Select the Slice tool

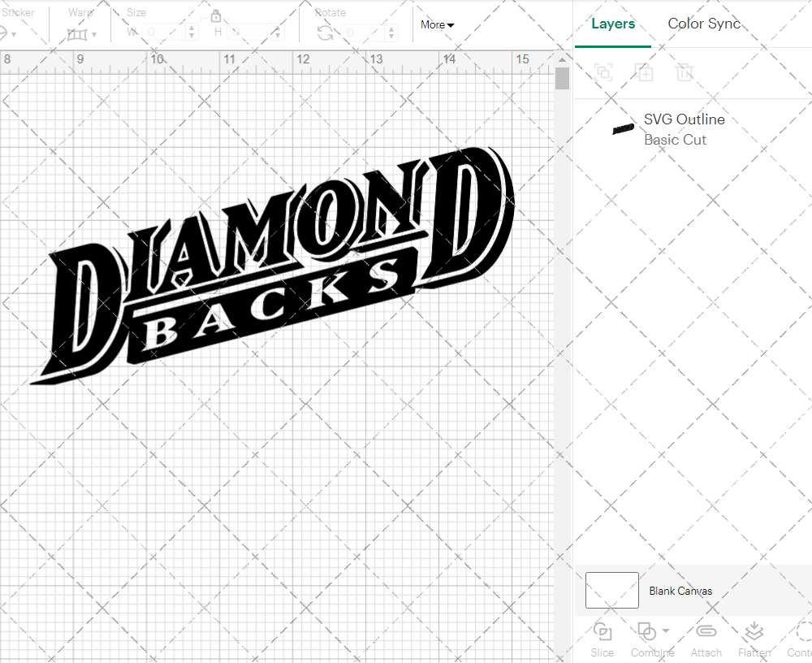(x=603, y=630)
